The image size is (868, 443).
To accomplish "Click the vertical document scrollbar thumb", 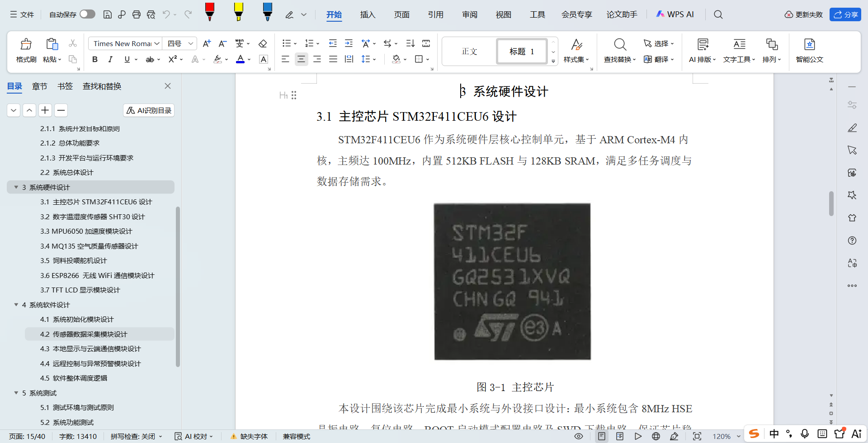I will [x=831, y=203].
